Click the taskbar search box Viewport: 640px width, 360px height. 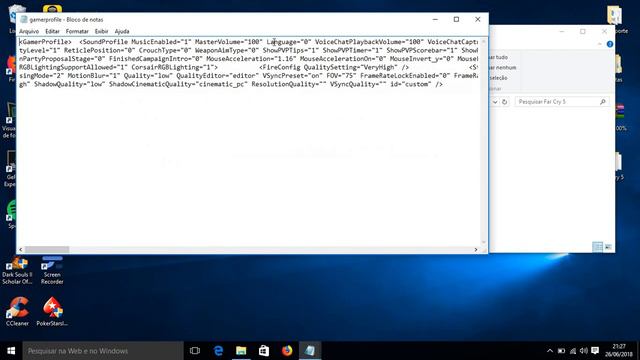point(103,351)
